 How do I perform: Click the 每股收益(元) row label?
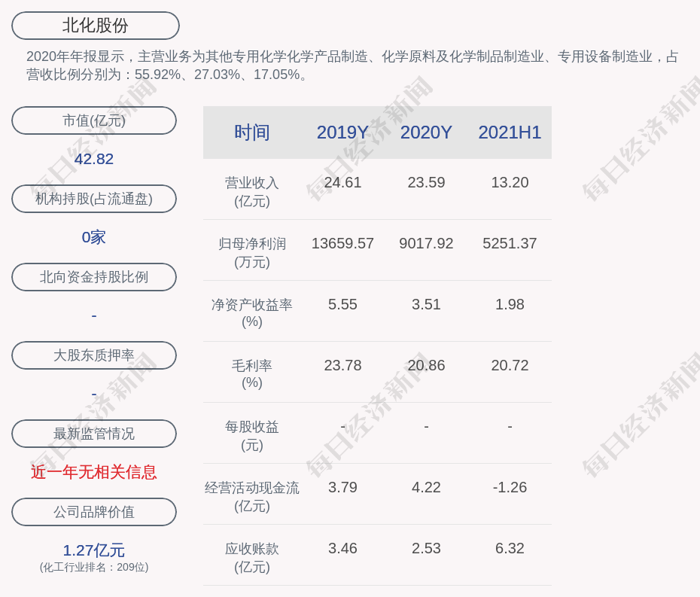[252, 436]
